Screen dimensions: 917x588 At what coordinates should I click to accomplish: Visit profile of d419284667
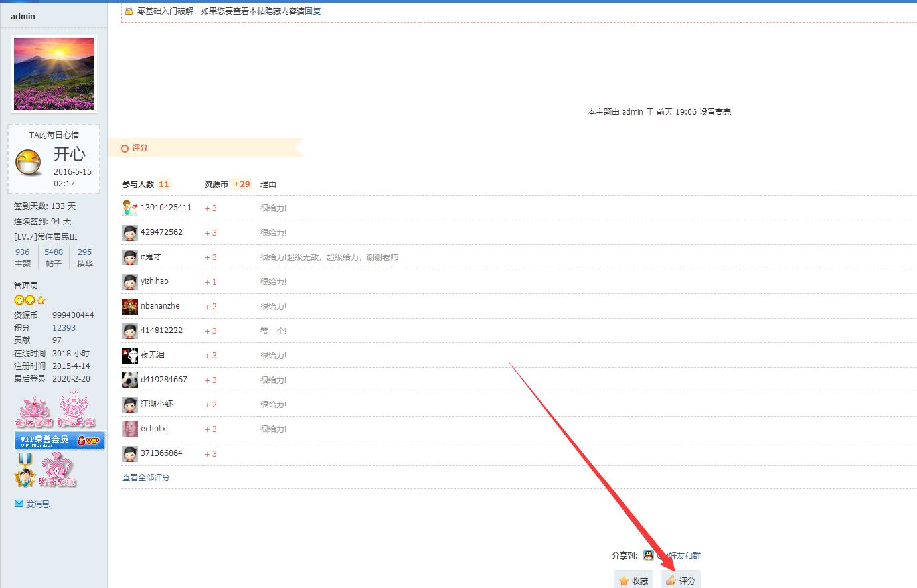[x=164, y=380]
